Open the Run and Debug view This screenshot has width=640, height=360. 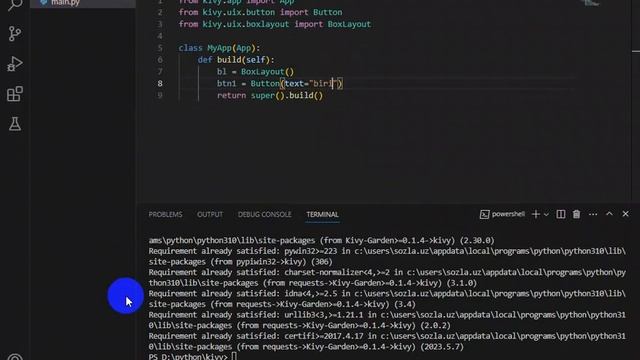(15, 64)
